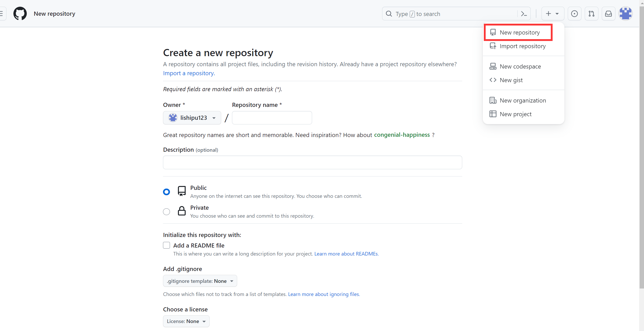Open the Issues icon in header

click(x=574, y=14)
